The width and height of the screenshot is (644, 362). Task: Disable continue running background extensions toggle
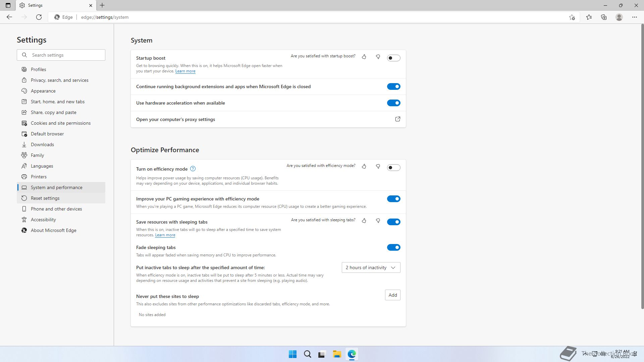pos(393,86)
